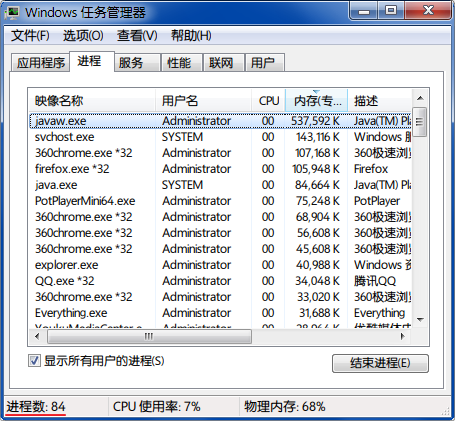
Task: Click the 84,664 K memory value
Action: tap(317, 185)
